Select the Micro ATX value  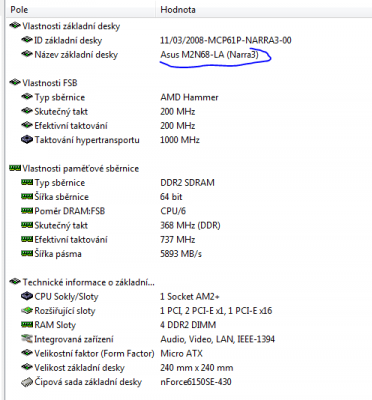coord(181,353)
